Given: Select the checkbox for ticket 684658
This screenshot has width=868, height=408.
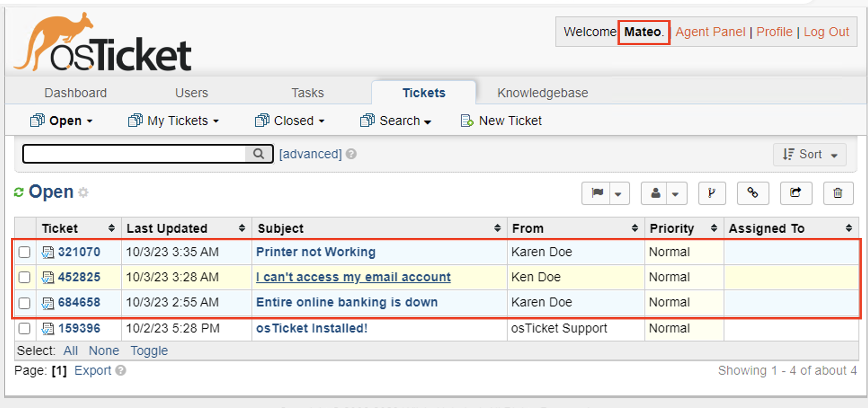Looking at the screenshot, I should 24,303.
